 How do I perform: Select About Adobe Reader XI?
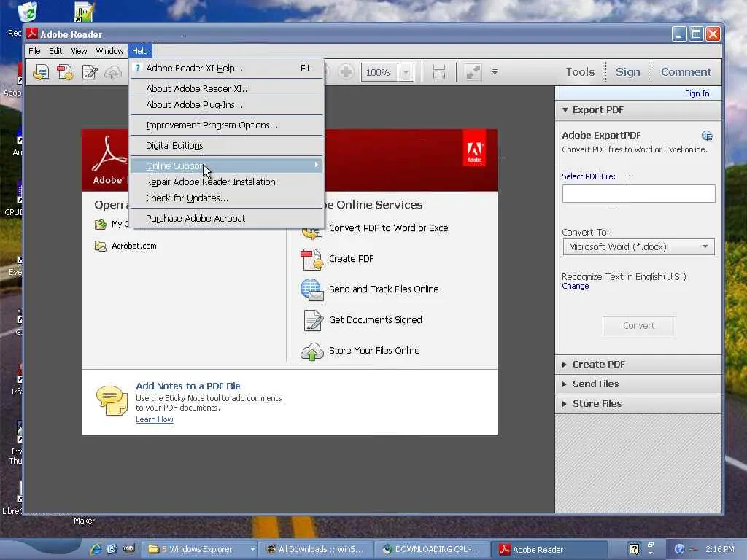point(228,88)
